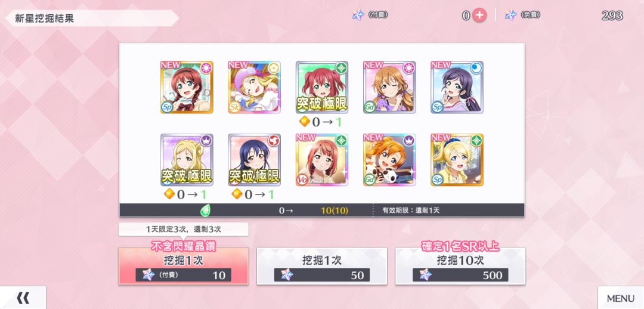
Task: Select the 挖掘1次 scout costing 50 stars
Action: 321,266
